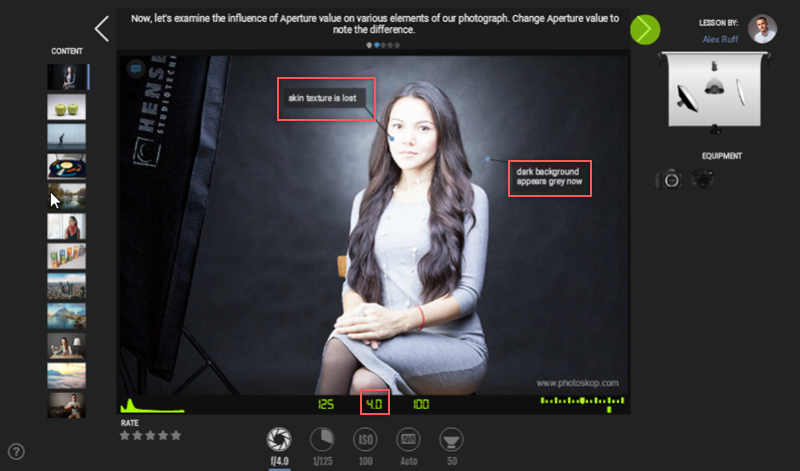The height and width of the screenshot is (471, 800).
Task: Open the green apples thumbnail
Action: click(x=67, y=107)
